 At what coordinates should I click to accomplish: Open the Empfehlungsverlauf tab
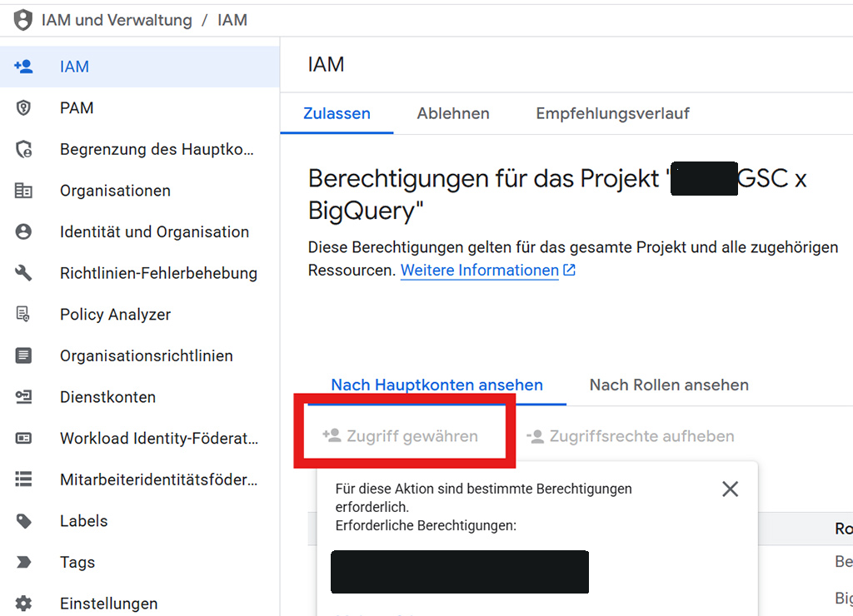pyautogui.click(x=612, y=113)
